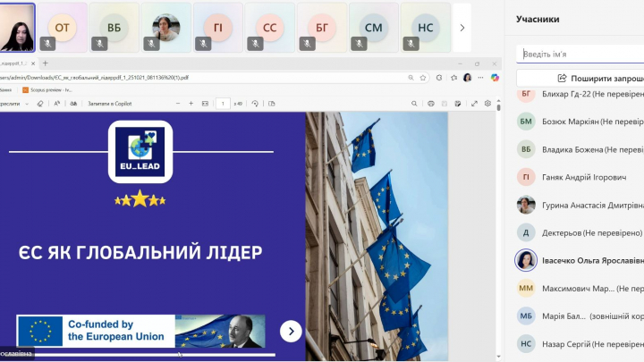Image resolution: width=644 pixels, height=362 pixels.
Task: Open the read aloud tool
Action: click(x=57, y=104)
